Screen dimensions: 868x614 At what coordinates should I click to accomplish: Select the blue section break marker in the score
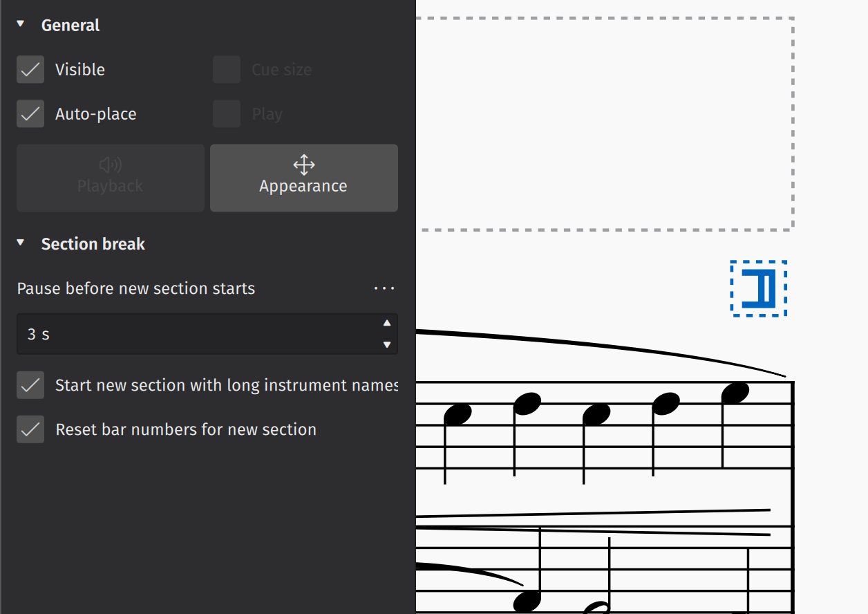click(758, 288)
